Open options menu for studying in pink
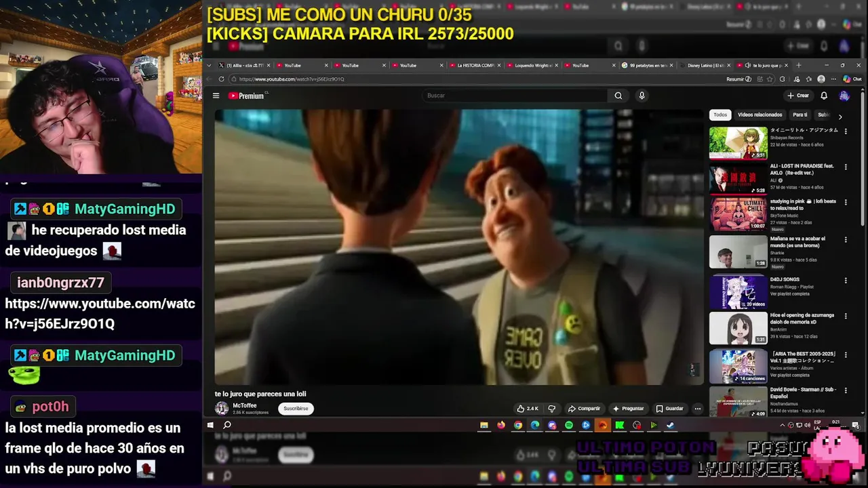This screenshot has width=868, height=488. (846, 203)
